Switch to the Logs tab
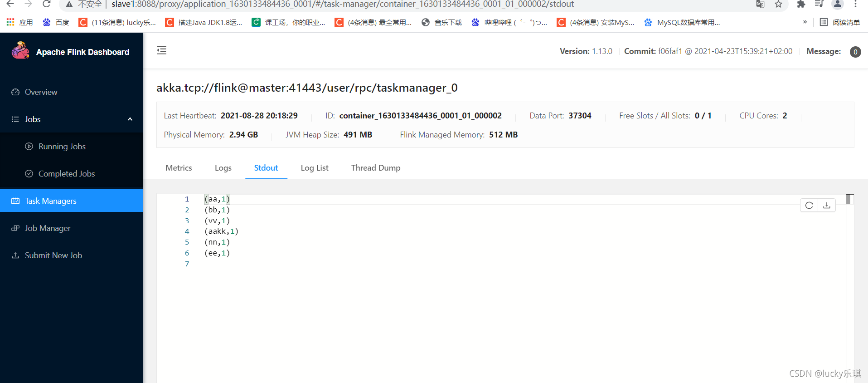This screenshot has height=383, width=868. click(223, 168)
